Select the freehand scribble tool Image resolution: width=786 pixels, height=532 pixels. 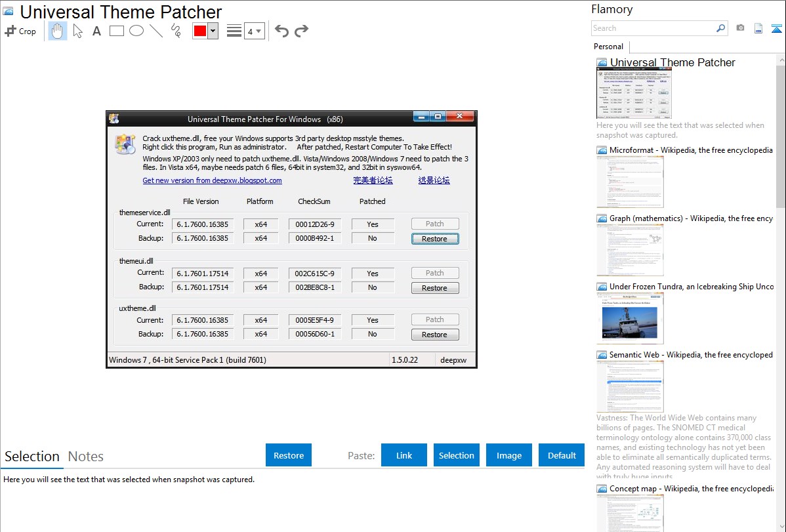(176, 31)
